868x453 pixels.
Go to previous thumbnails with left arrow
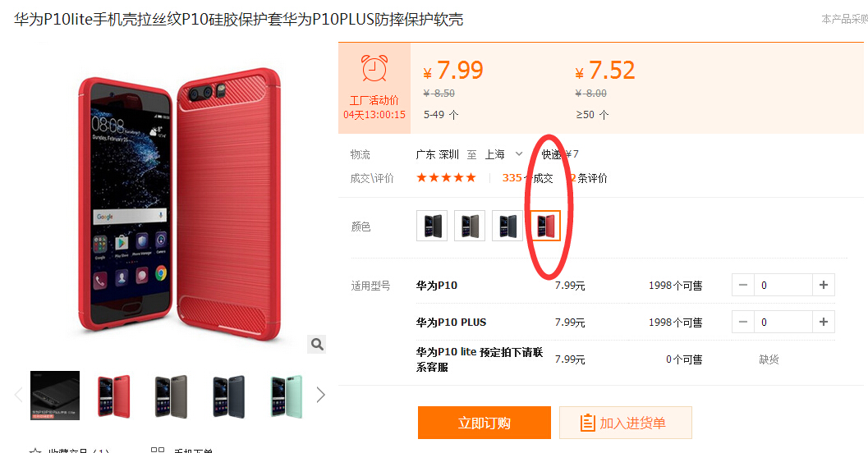(x=18, y=395)
